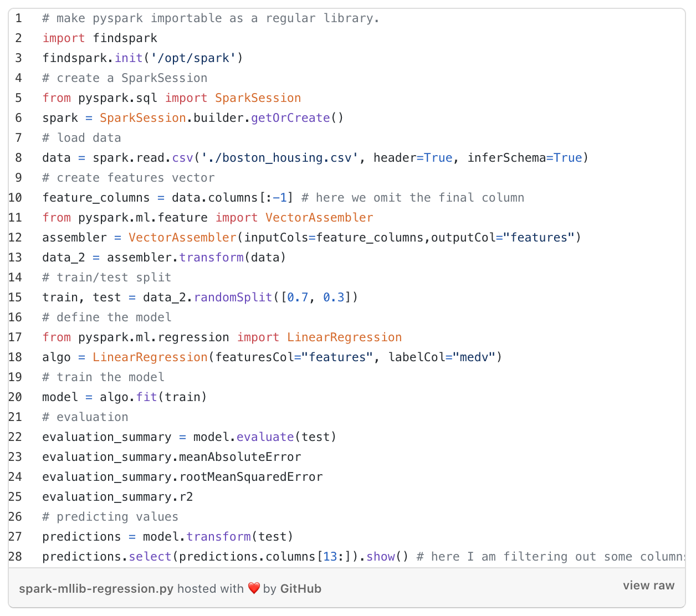Click the getOrCreate method on line 6
Viewport: 696px width, 616px height.
coord(290,118)
